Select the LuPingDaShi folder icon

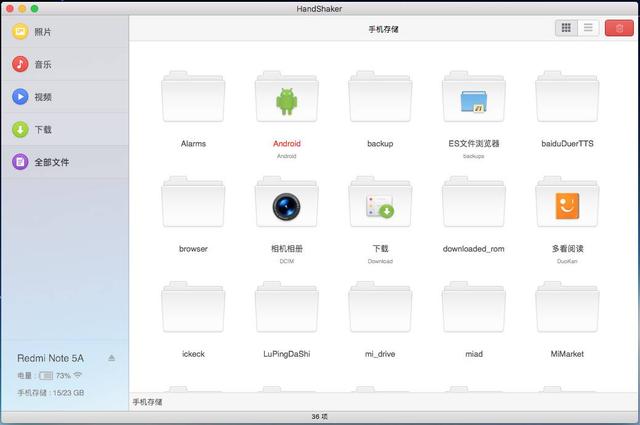[287, 307]
